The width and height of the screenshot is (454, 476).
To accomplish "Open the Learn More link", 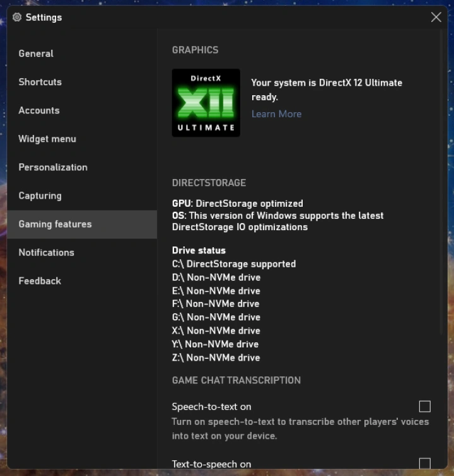I will 276,113.
